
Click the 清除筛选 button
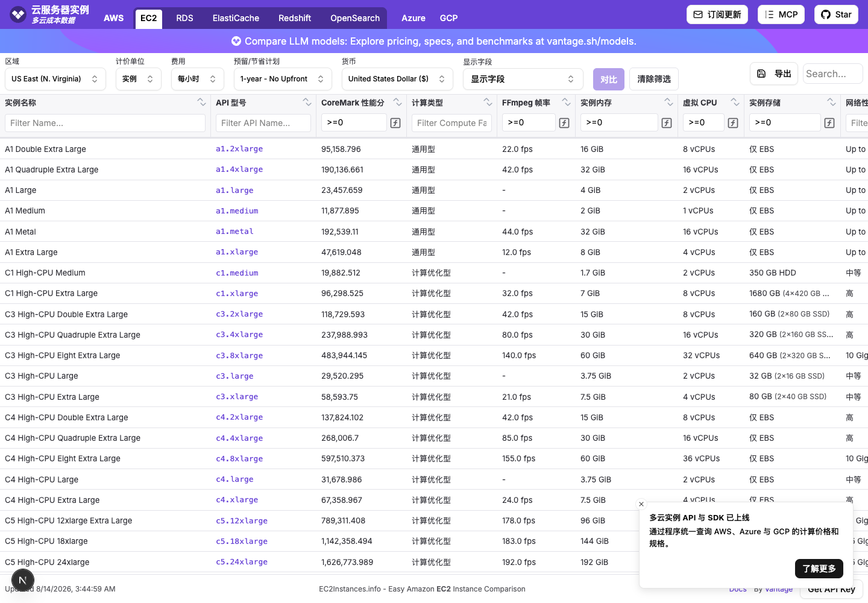click(654, 79)
